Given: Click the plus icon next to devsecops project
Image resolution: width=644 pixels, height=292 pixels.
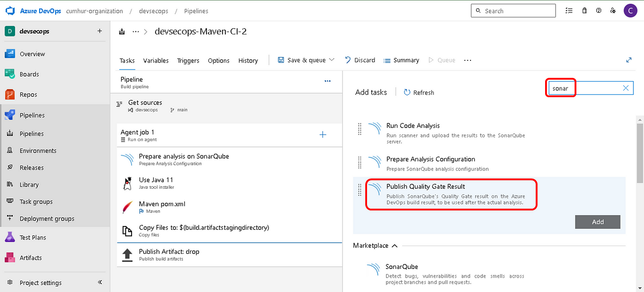Looking at the screenshot, I should (99, 31).
